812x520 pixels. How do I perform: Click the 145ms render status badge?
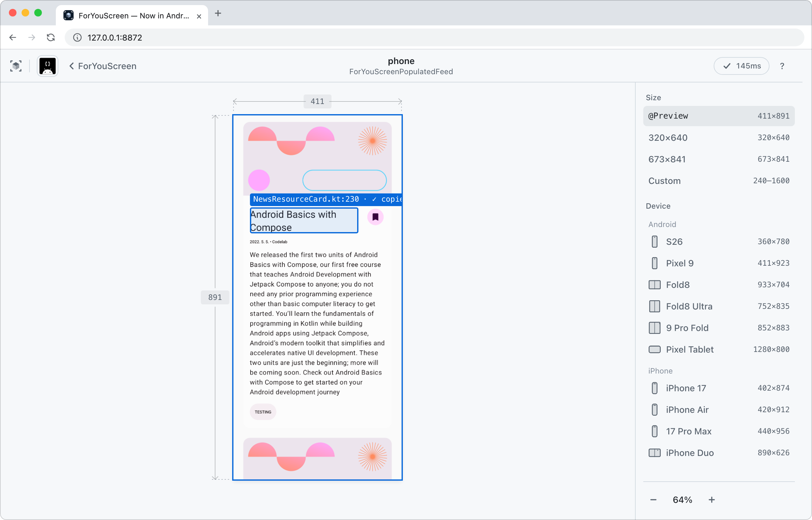pos(741,66)
